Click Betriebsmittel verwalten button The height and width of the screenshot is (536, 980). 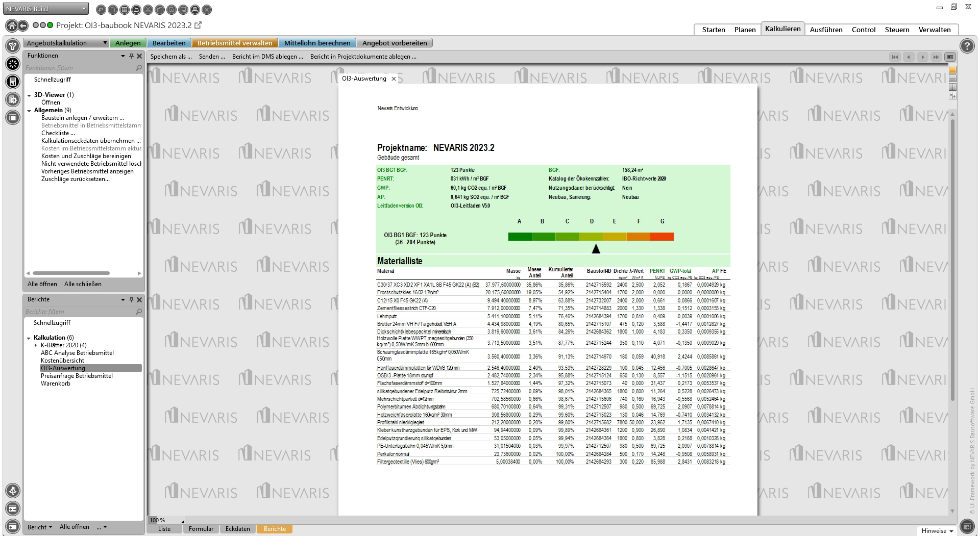point(235,43)
